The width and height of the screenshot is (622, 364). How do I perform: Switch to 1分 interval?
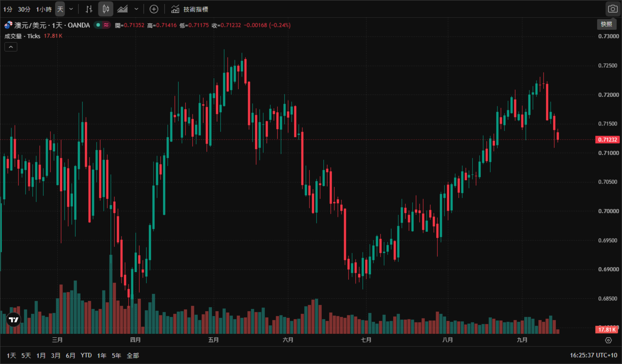pos(8,9)
